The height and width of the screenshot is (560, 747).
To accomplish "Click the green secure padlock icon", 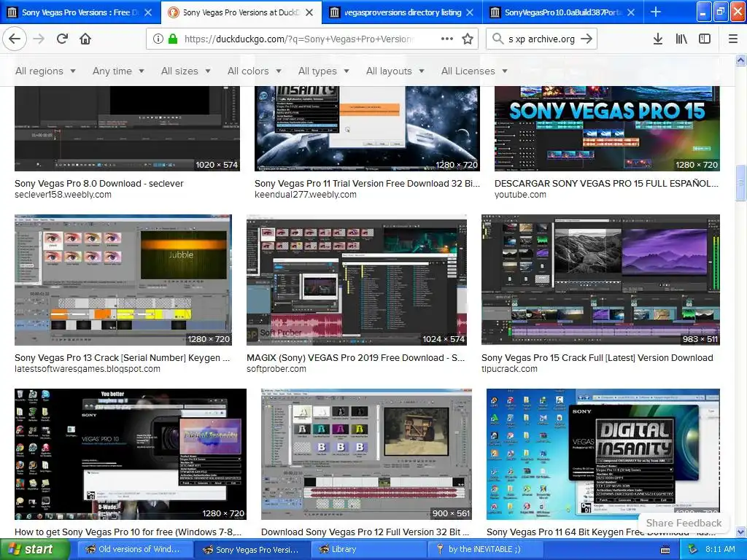I will coord(172,39).
